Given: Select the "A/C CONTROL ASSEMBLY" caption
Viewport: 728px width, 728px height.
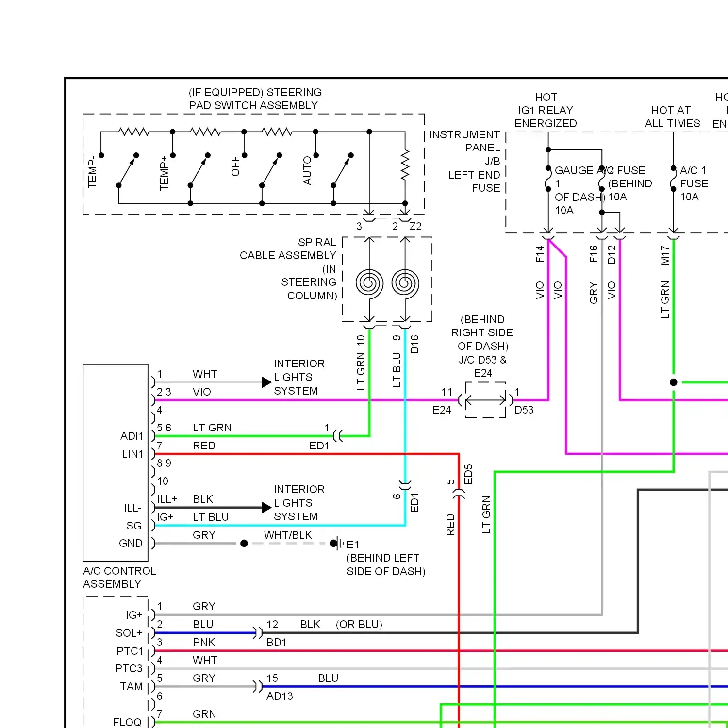Looking at the screenshot, I should [x=119, y=577].
